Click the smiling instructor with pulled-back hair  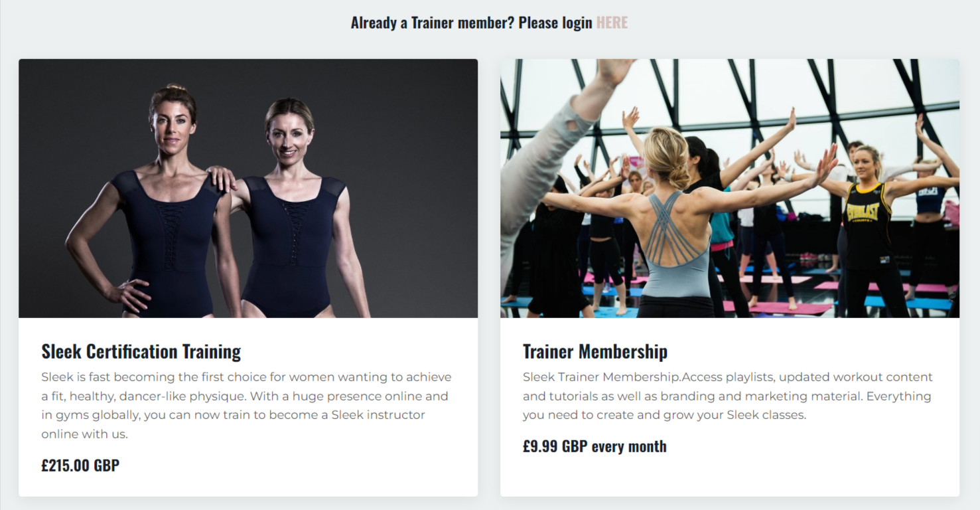pyautogui.click(x=299, y=212)
